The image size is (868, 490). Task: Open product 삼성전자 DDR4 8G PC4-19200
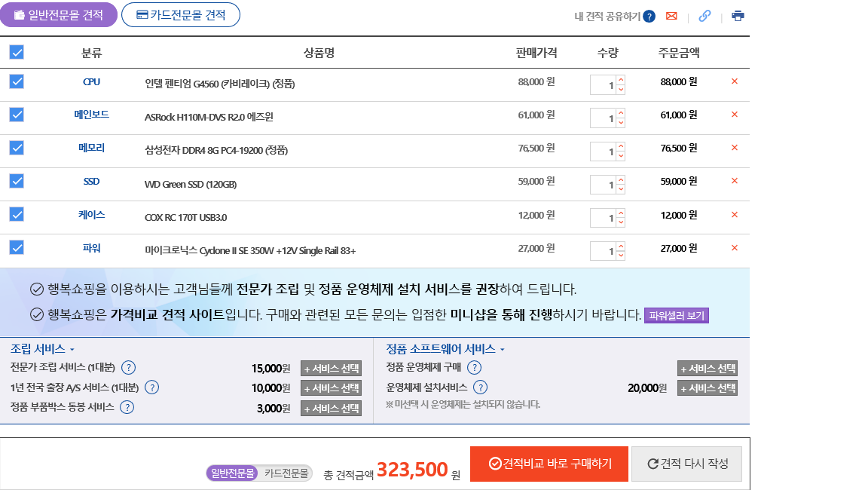216,151
